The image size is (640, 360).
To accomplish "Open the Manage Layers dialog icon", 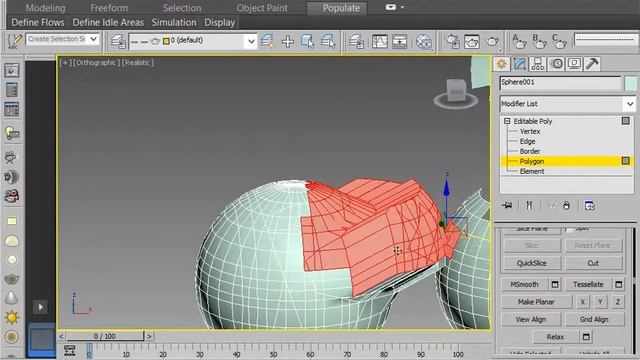I will point(118,41).
